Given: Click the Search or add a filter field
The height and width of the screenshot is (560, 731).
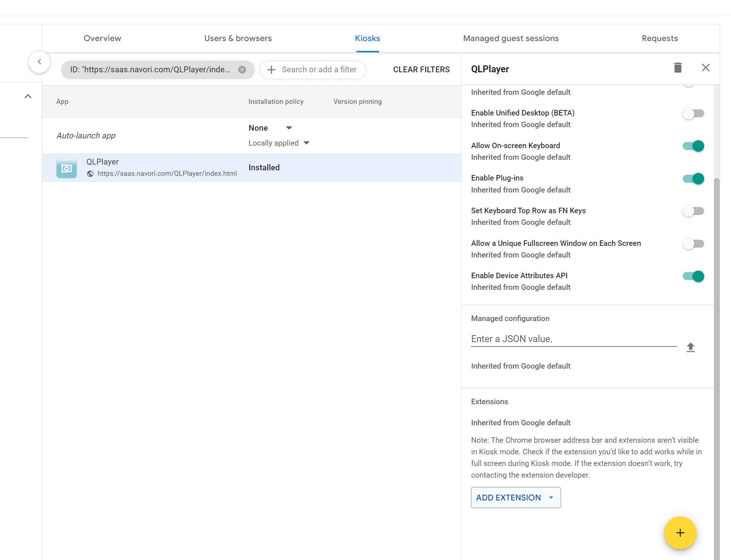Looking at the screenshot, I should [313, 70].
